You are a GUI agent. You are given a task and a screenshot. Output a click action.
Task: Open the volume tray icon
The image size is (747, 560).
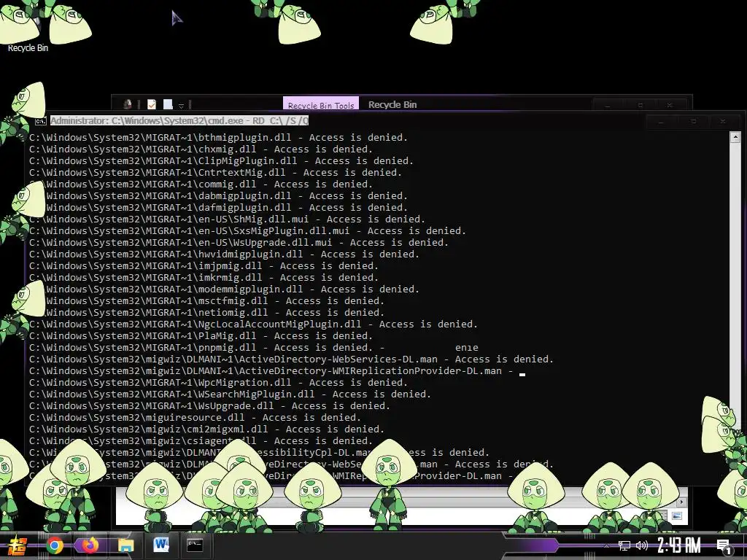point(642,545)
